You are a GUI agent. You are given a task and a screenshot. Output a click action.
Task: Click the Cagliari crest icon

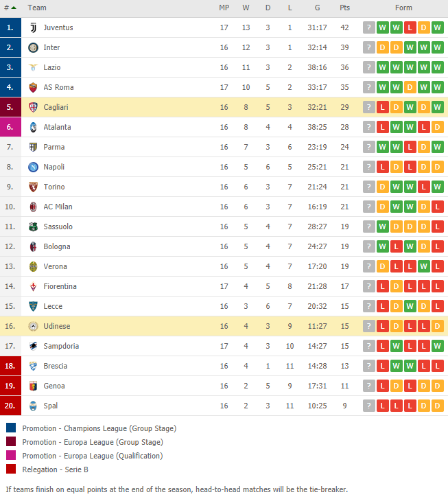click(x=33, y=107)
